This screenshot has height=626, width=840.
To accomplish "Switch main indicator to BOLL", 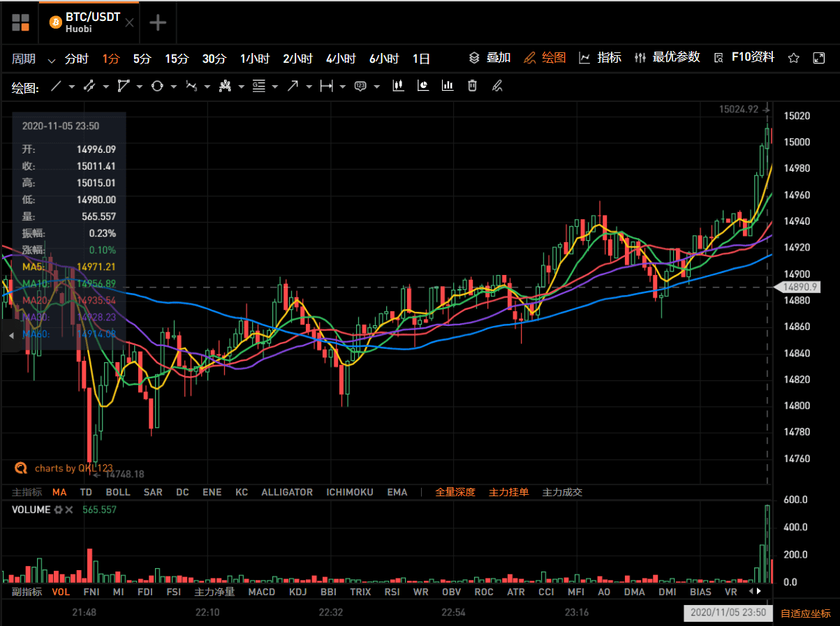I will (118, 492).
